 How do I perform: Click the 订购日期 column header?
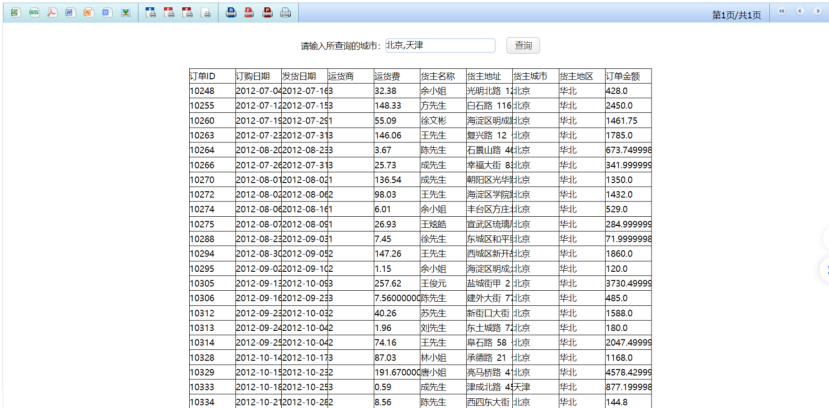(x=256, y=76)
